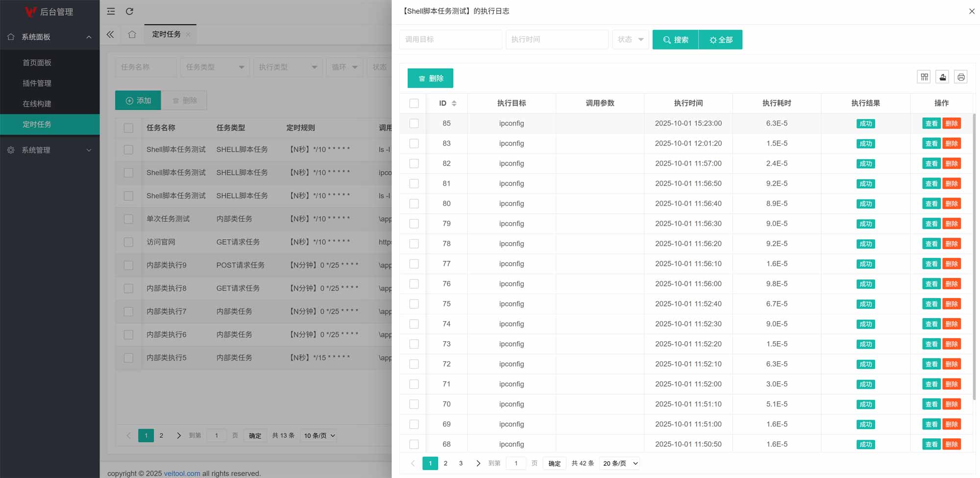Click 查看 for log ID 82
Screen dimensions: 980x478
[x=931, y=164]
